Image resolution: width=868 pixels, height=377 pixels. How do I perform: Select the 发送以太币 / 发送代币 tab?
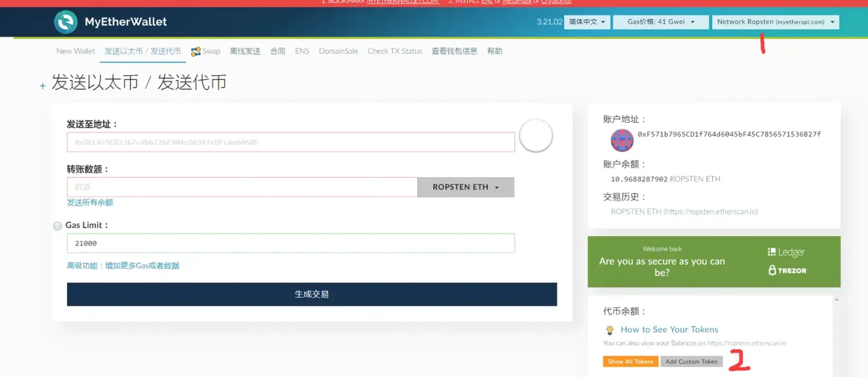point(143,51)
